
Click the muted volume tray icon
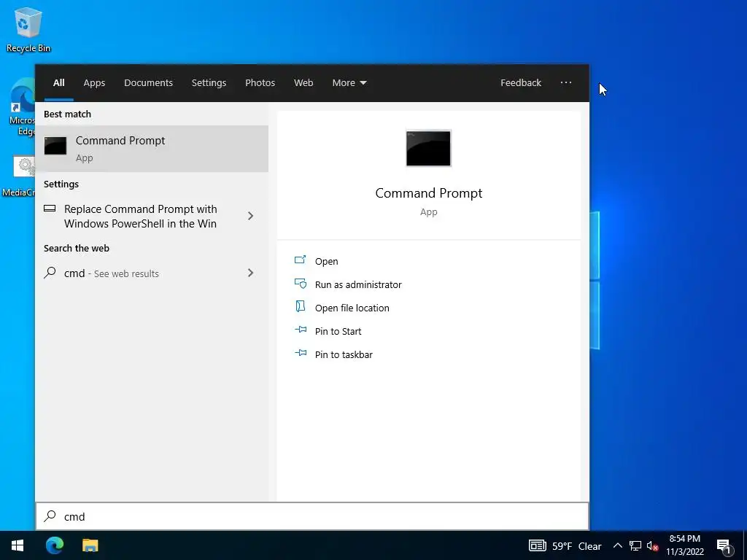point(652,545)
